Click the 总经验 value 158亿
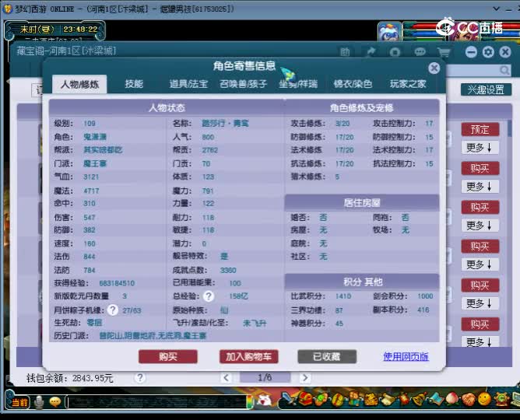Image resolution: width=520 pixels, height=420 pixels. 238,296
